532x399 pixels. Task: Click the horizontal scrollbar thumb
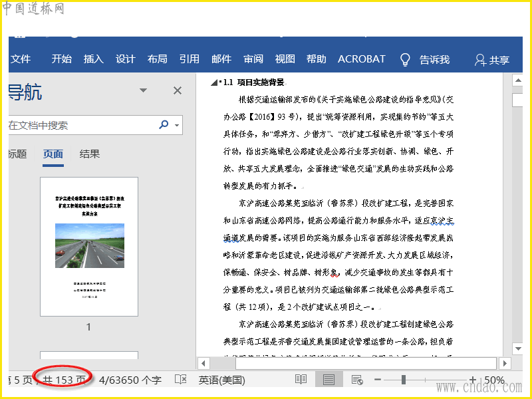tap(366, 363)
